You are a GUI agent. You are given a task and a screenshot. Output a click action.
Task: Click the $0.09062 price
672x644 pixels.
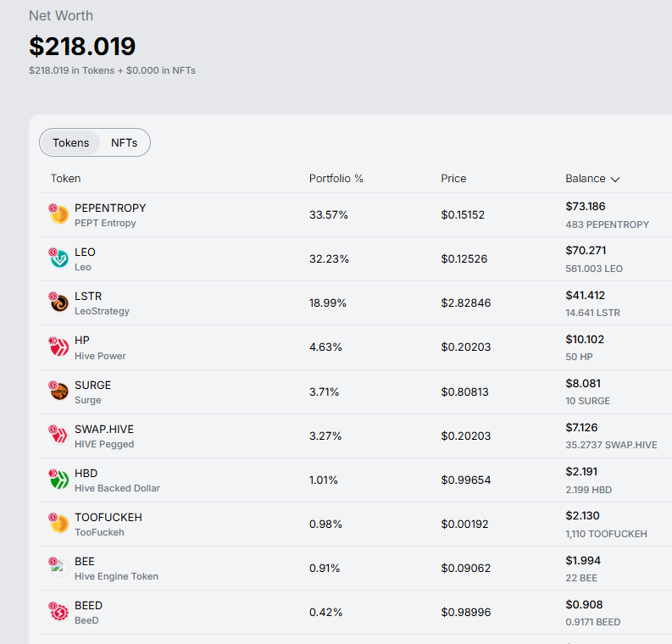(466, 569)
